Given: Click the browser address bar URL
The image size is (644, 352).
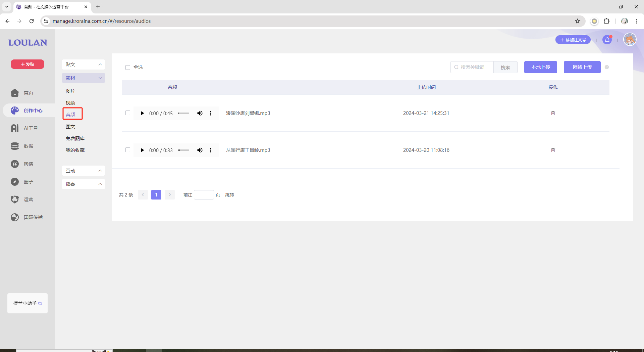Looking at the screenshot, I should pos(102,21).
